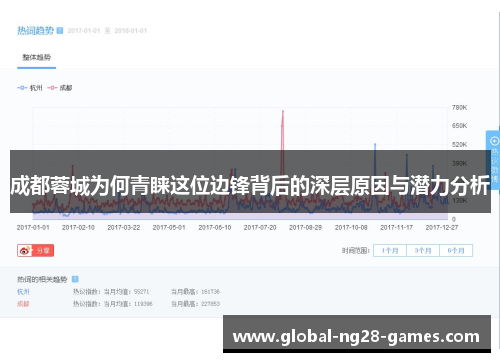Click the 520K y-axis label
This screenshot has width=500, height=362.
(x=460, y=144)
